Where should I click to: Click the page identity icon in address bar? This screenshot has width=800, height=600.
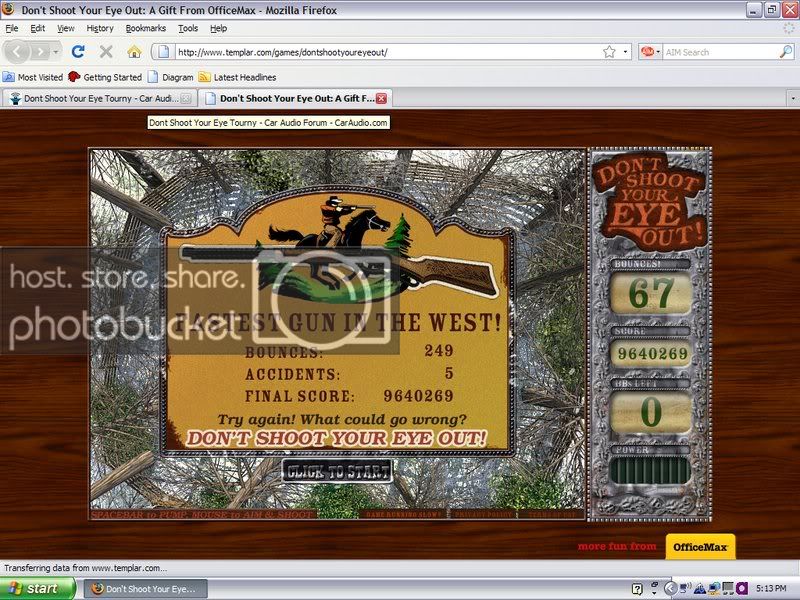163,52
